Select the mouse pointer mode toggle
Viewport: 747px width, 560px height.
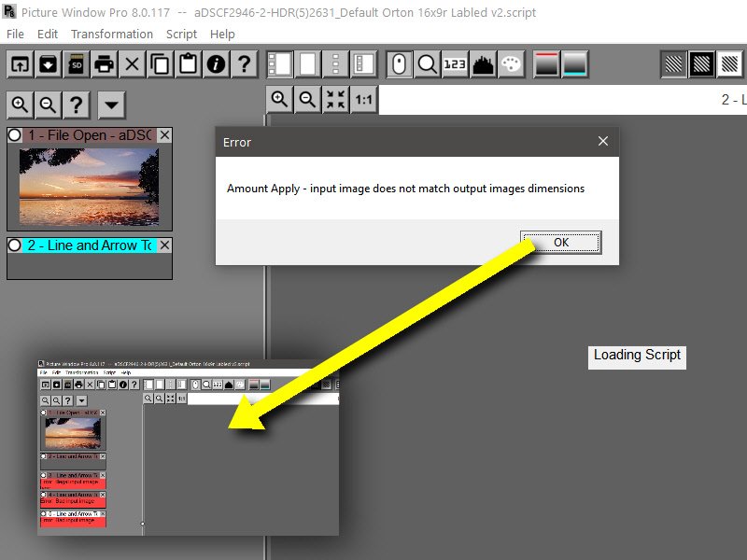pyautogui.click(x=400, y=64)
